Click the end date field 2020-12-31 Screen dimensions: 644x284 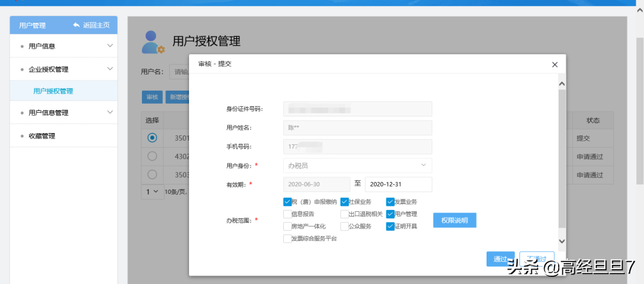[398, 184]
